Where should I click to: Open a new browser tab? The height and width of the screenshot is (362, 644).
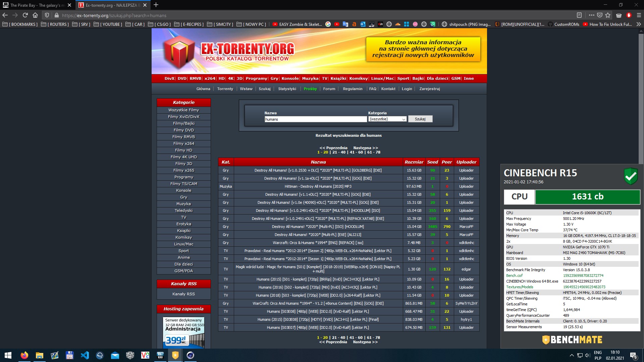[x=156, y=5]
